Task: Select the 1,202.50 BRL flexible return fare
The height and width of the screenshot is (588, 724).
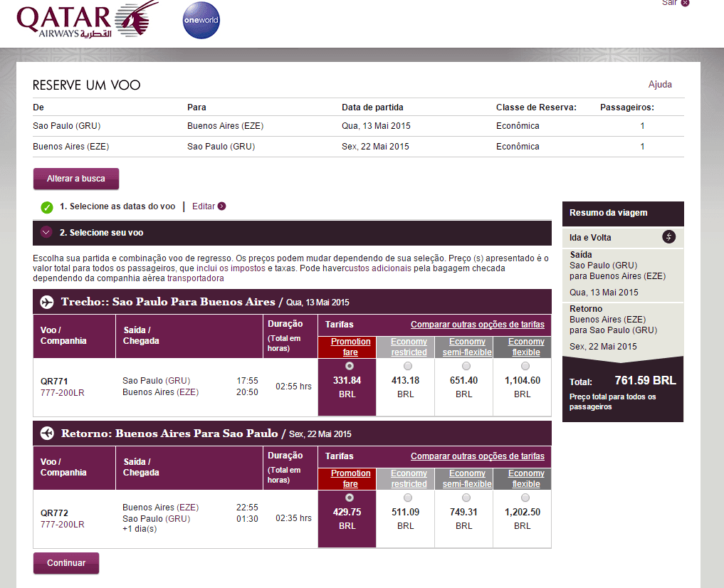Action: (525, 498)
